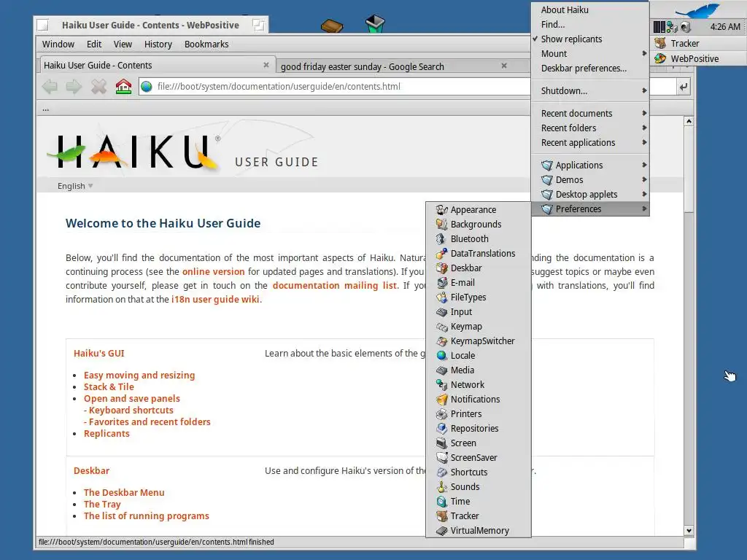Open Input preferences icon
This screenshot has width=747, height=560.
(x=442, y=312)
